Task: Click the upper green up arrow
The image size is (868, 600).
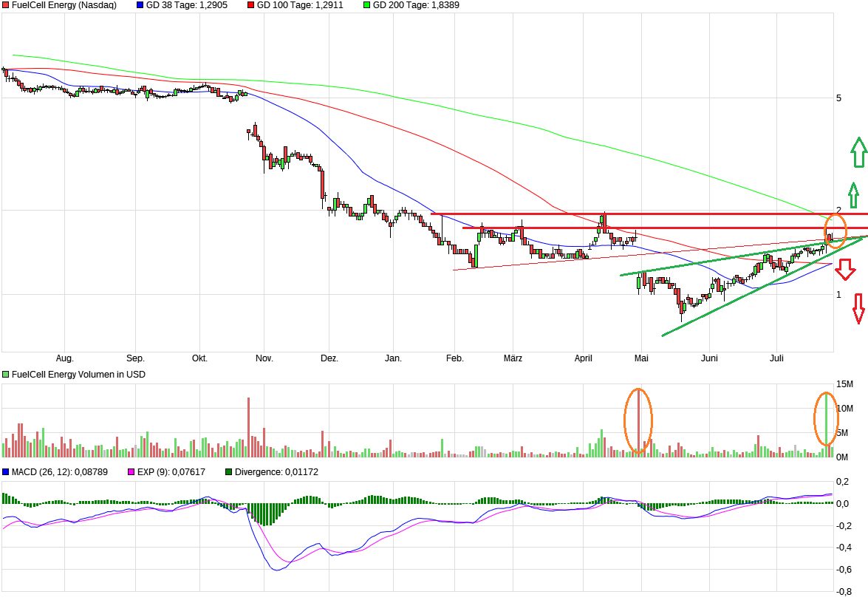Action: (x=858, y=151)
